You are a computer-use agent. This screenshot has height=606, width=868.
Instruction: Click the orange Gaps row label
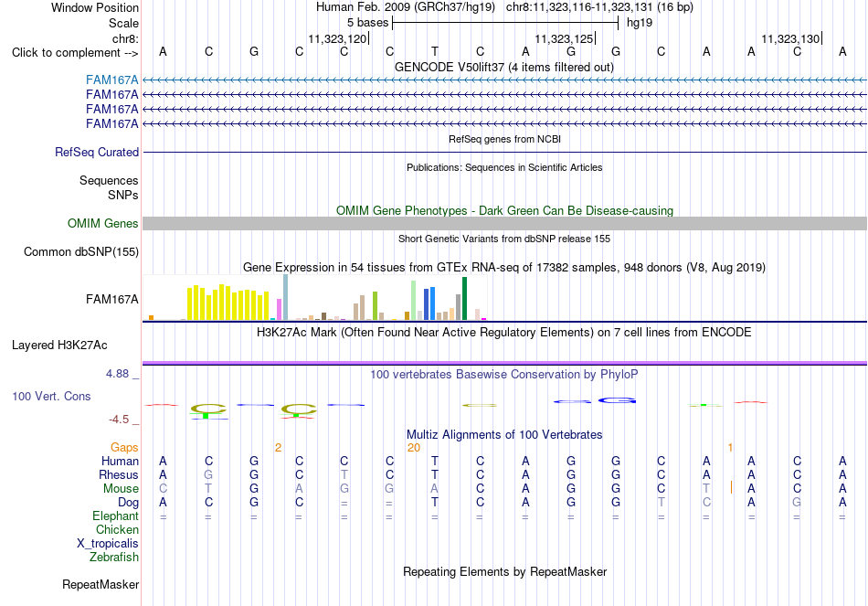pyautogui.click(x=124, y=448)
